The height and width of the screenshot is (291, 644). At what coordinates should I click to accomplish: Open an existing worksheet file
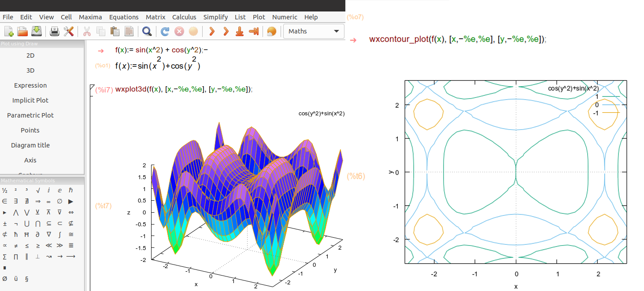click(x=22, y=31)
